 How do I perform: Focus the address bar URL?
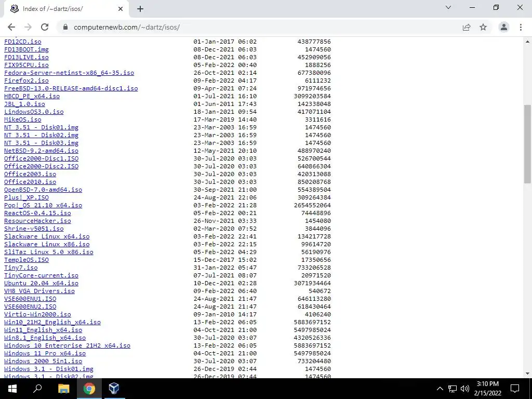126,27
